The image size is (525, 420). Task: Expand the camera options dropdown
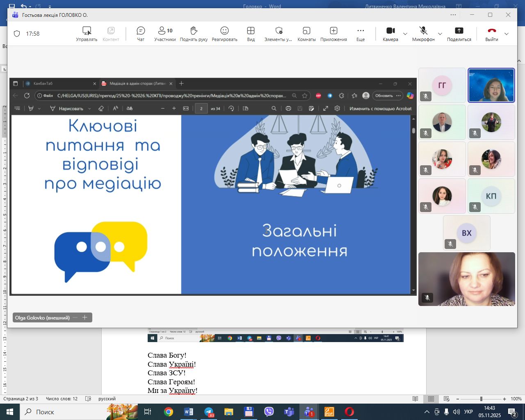tap(405, 34)
